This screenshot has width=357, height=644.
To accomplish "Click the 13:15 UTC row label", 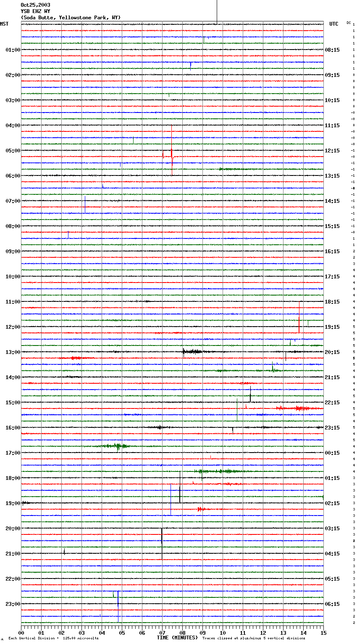I will 332,176.
